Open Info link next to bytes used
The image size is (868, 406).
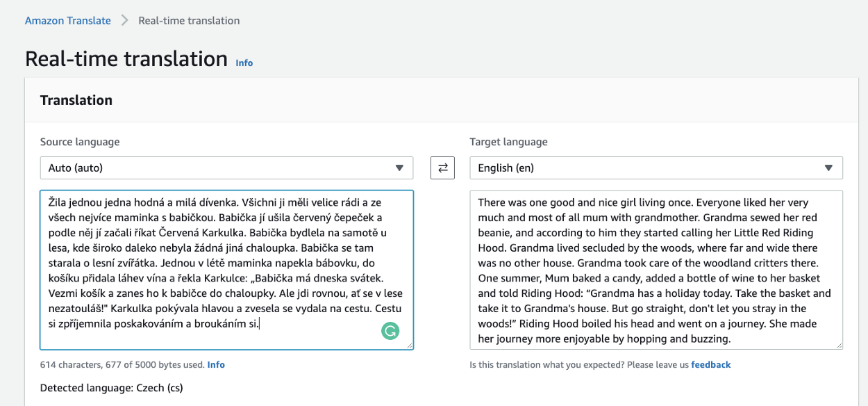pyautogui.click(x=216, y=364)
